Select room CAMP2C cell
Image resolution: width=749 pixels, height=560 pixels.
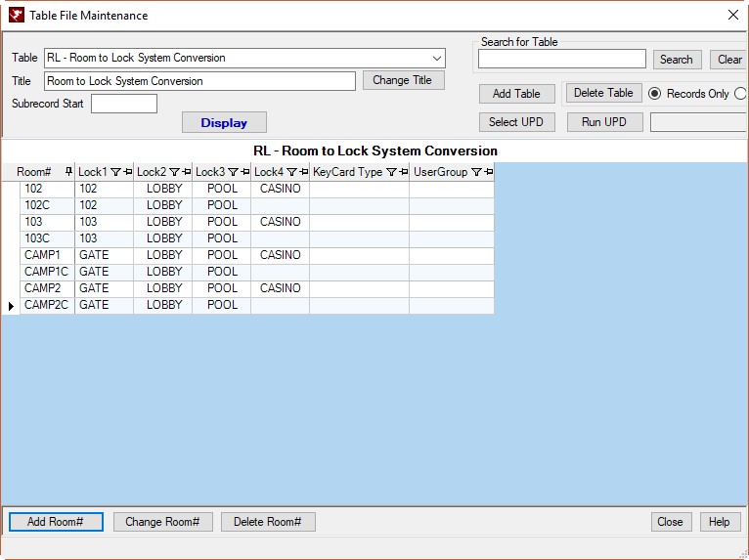[x=47, y=306]
